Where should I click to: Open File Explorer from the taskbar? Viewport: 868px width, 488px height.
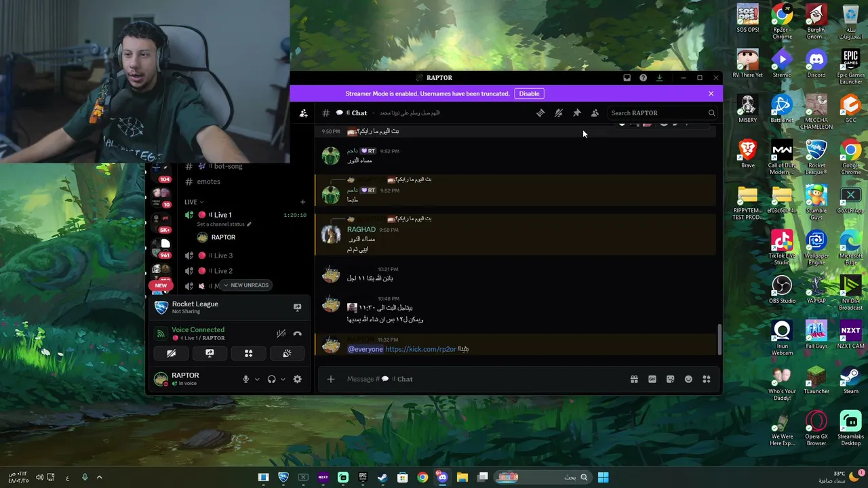pos(462,477)
